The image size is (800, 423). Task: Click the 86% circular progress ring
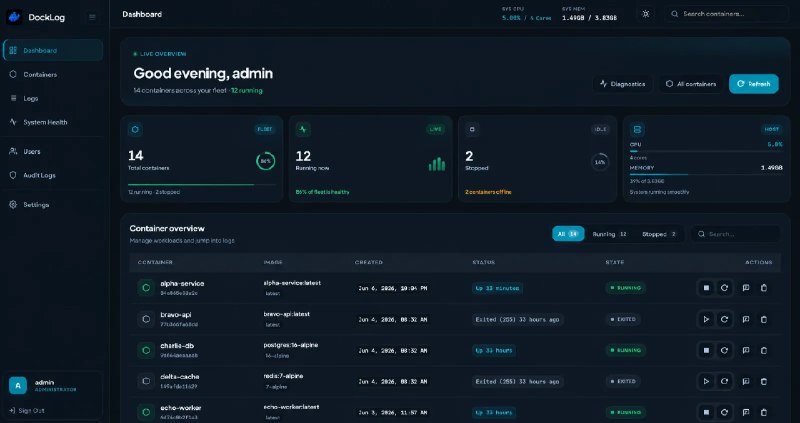click(266, 161)
